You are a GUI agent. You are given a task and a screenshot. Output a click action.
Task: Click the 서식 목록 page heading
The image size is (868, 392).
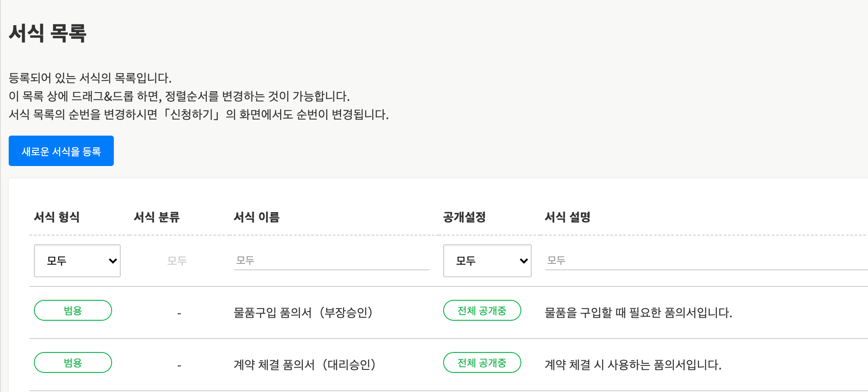pyautogui.click(x=48, y=33)
